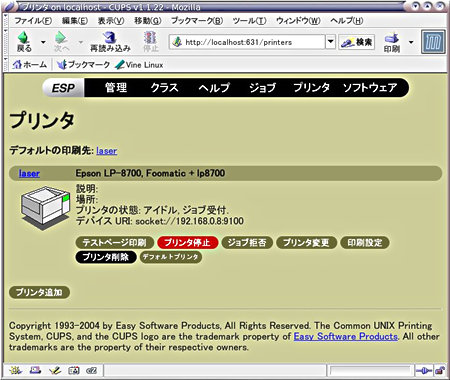Open the ブックマーク personal toolbar item
Image resolution: width=450 pixels, height=380 pixels.
pyautogui.click(x=83, y=64)
